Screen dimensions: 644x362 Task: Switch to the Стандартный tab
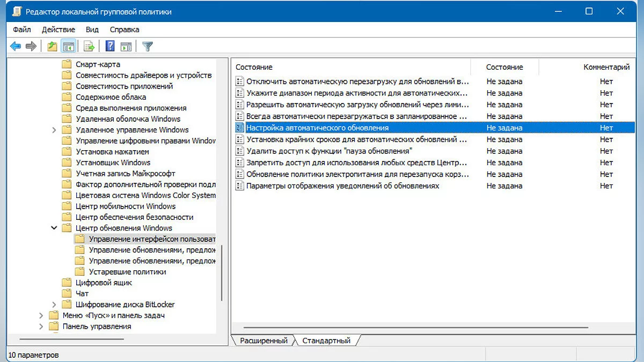[x=326, y=341]
